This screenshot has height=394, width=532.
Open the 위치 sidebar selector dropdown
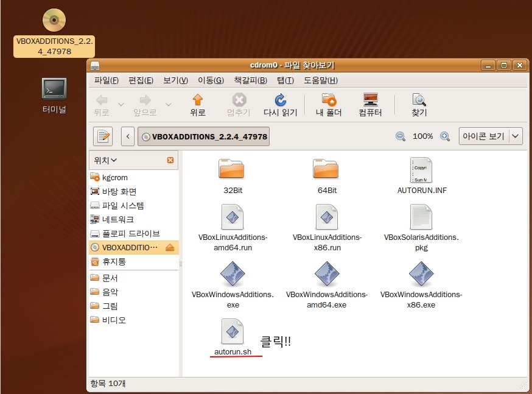pos(105,160)
